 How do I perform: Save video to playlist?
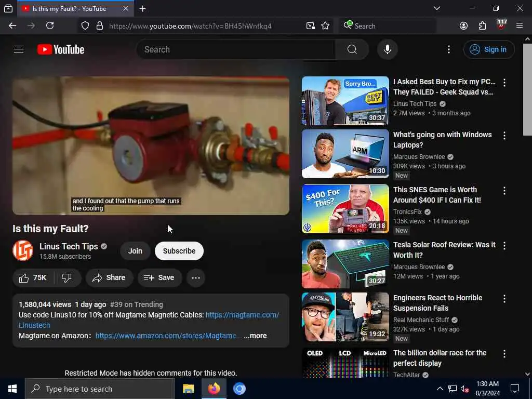point(159,278)
